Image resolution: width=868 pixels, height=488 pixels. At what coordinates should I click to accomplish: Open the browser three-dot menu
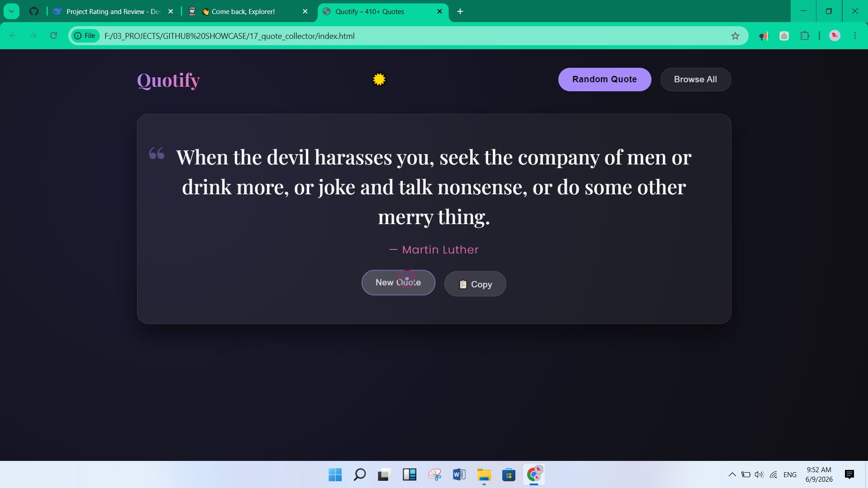coord(855,36)
